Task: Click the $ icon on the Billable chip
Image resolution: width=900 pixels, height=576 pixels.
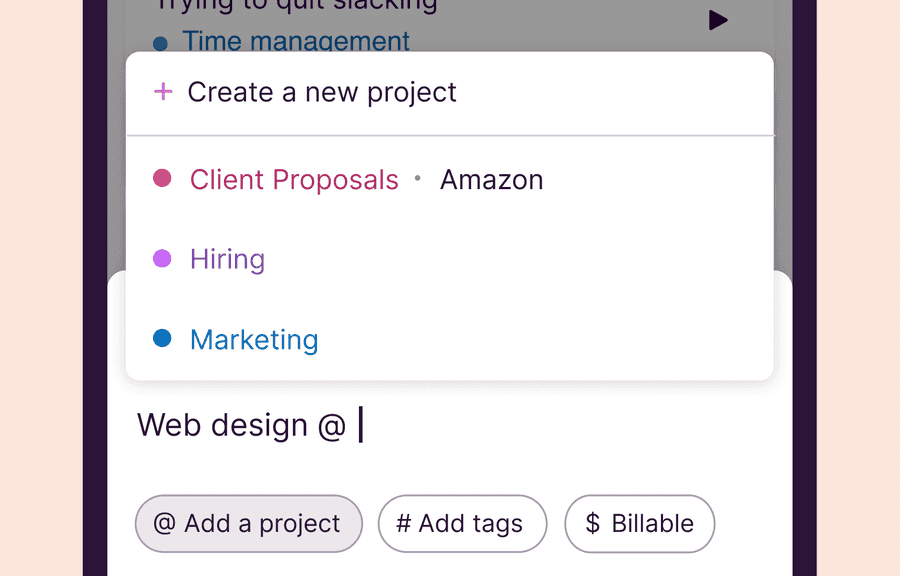Action: (592, 523)
